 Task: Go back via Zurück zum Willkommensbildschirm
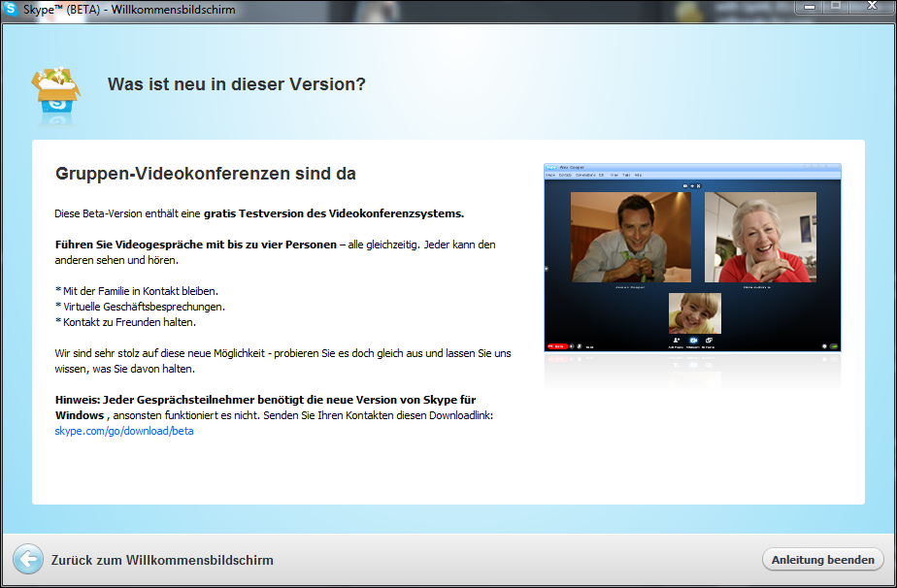coord(162,560)
